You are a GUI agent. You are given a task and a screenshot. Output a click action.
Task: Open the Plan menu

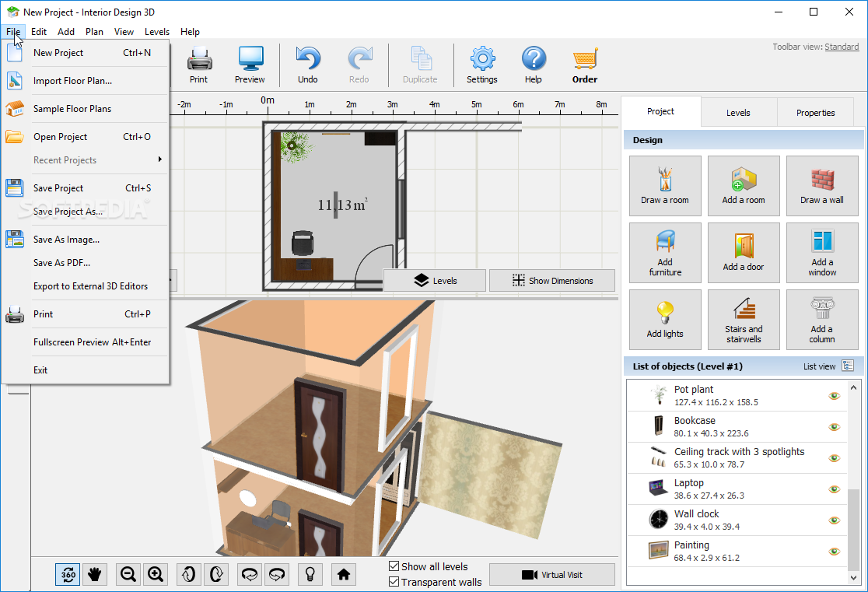(95, 32)
